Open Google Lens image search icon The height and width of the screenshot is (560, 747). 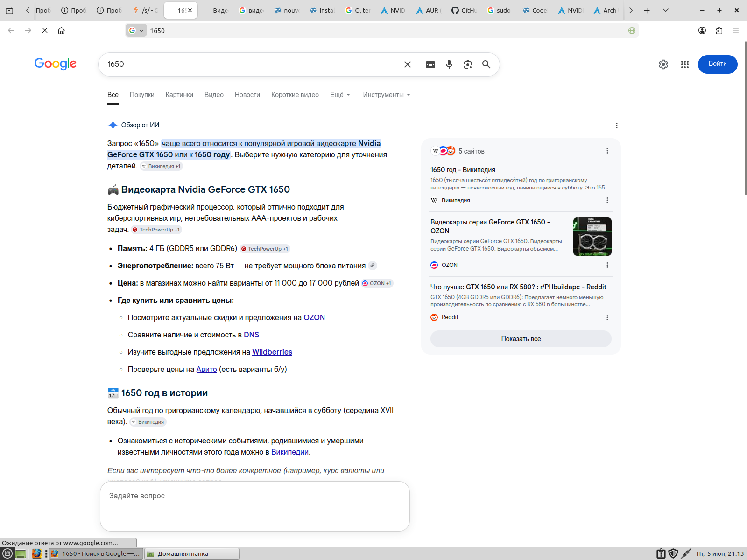point(468,64)
